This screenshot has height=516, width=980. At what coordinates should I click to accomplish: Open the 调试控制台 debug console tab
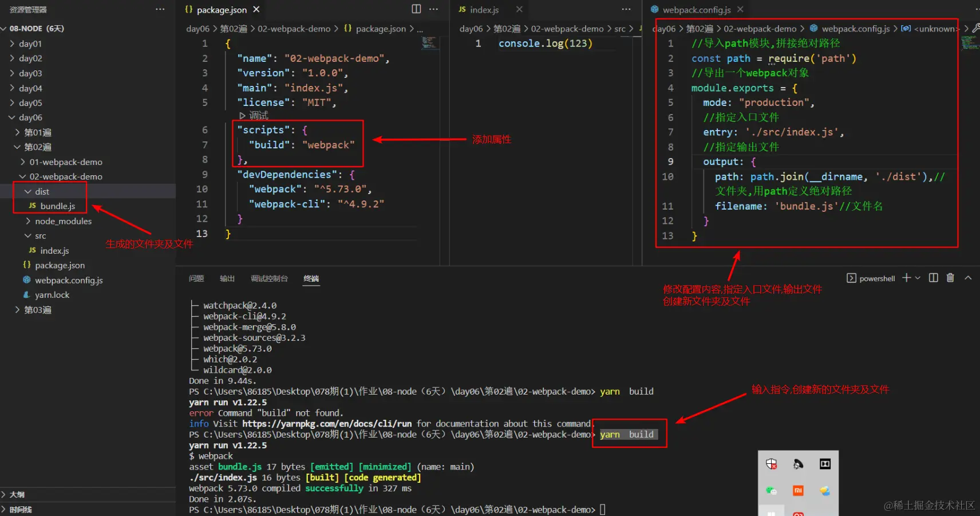(269, 278)
